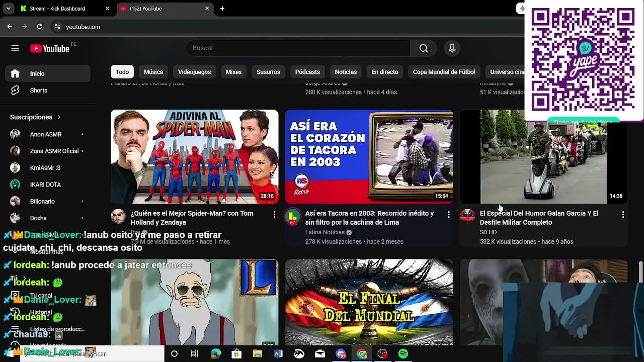Play the military parade video thumbnail

click(x=543, y=156)
